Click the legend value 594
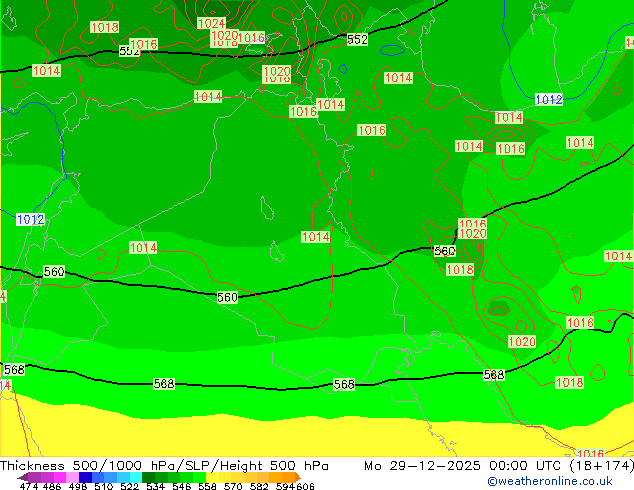This screenshot has width=634, height=490. tap(285, 486)
